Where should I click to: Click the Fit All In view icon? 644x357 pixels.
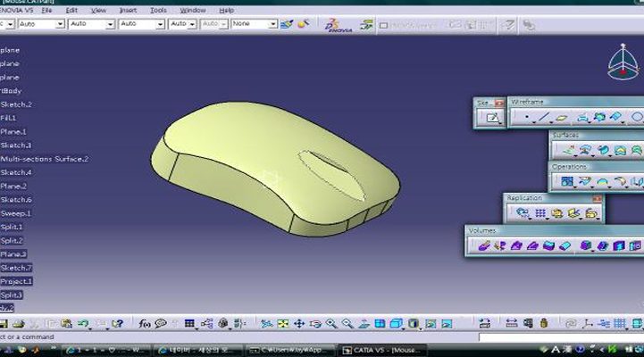(283, 323)
